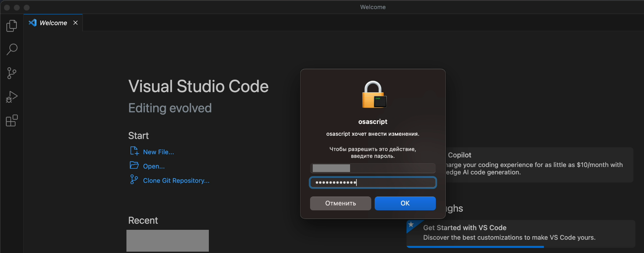
Task: Open the Extensions view
Action: (12, 121)
